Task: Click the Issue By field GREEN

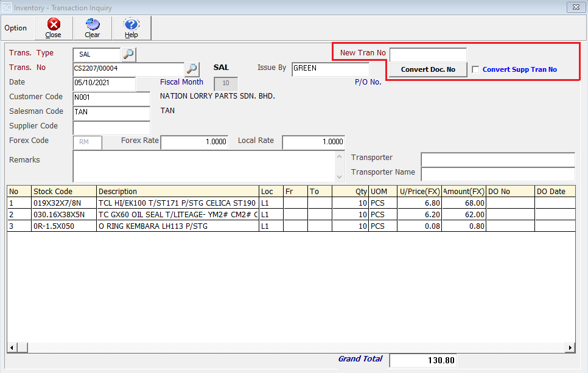Action: coord(331,69)
